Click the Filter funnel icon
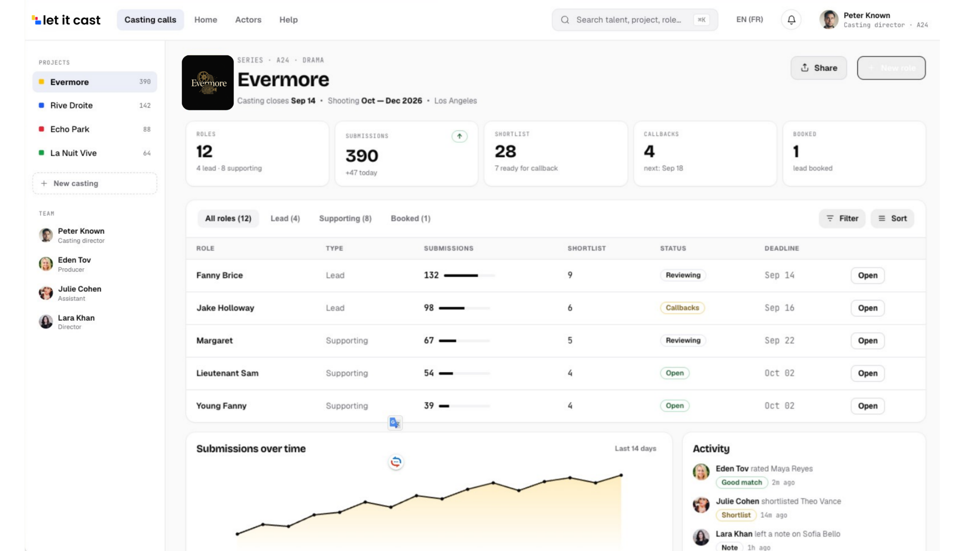The width and height of the screenshot is (980, 551). (x=830, y=218)
